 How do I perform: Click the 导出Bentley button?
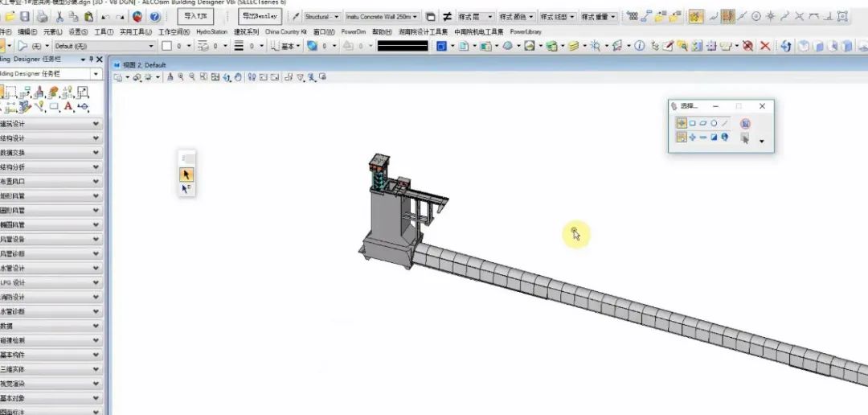tap(261, 16)
